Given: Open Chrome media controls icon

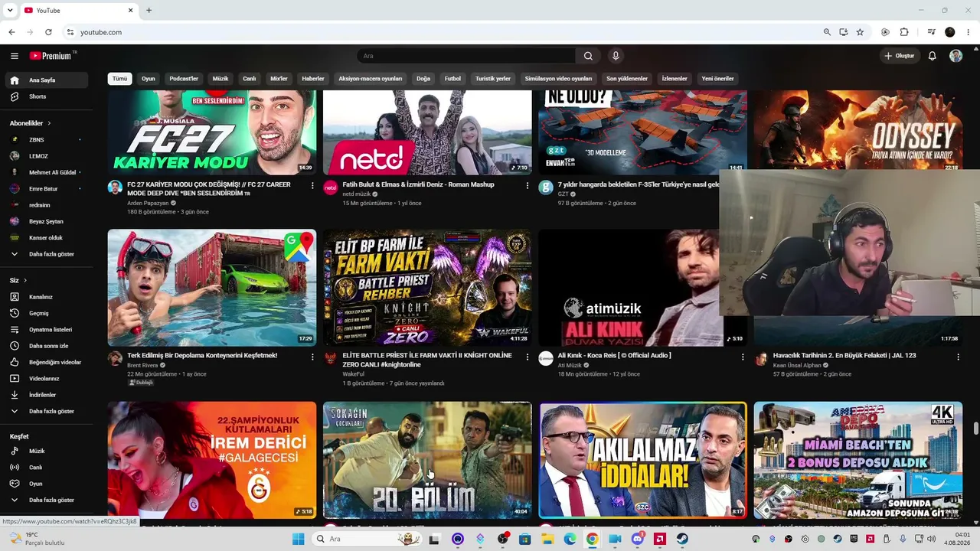Looking at the screenshot, I should coord(932,32).
